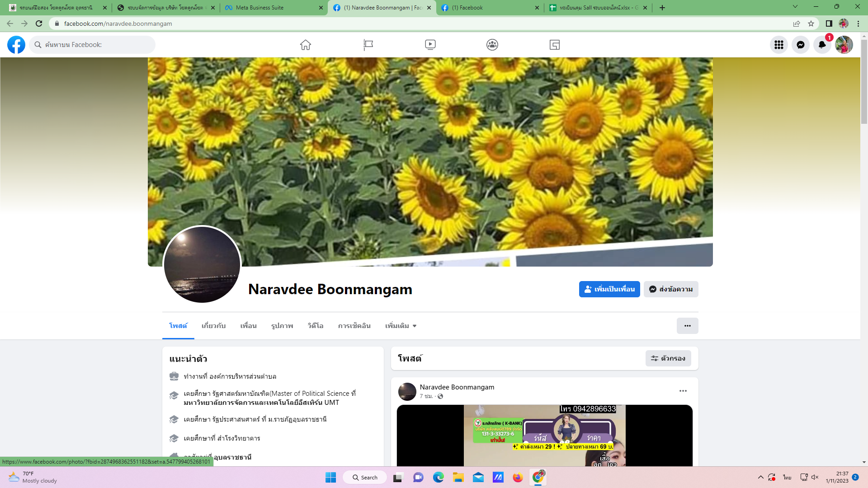Open the notifications bell
This screenshot has width=868, height=488.
click(822, 45)
